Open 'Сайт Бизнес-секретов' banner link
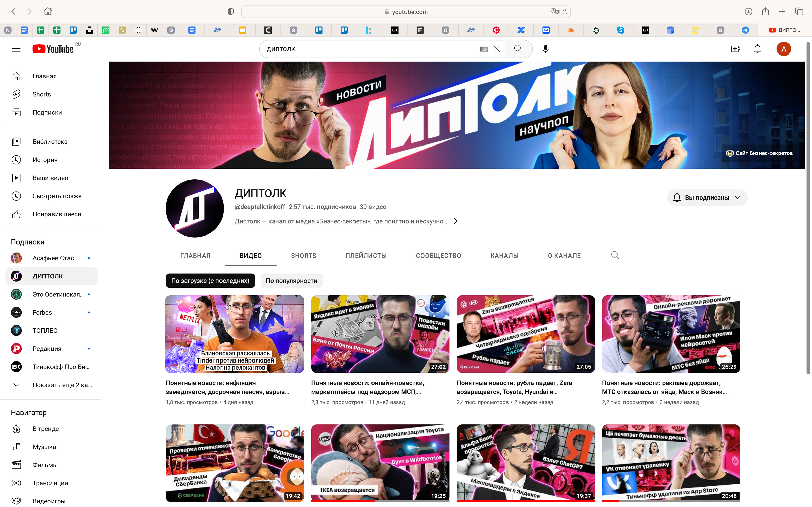Screen dimensions: 812x507 click(760, 153)
